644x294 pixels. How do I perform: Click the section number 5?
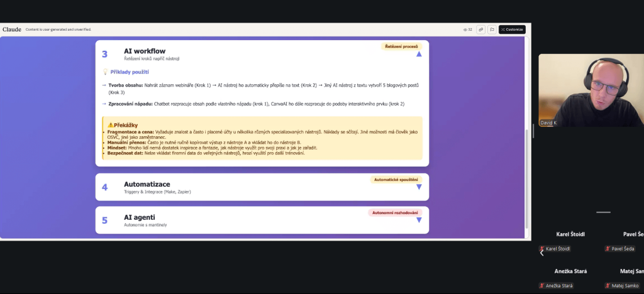pyautogui.click(x=104, y=220)
